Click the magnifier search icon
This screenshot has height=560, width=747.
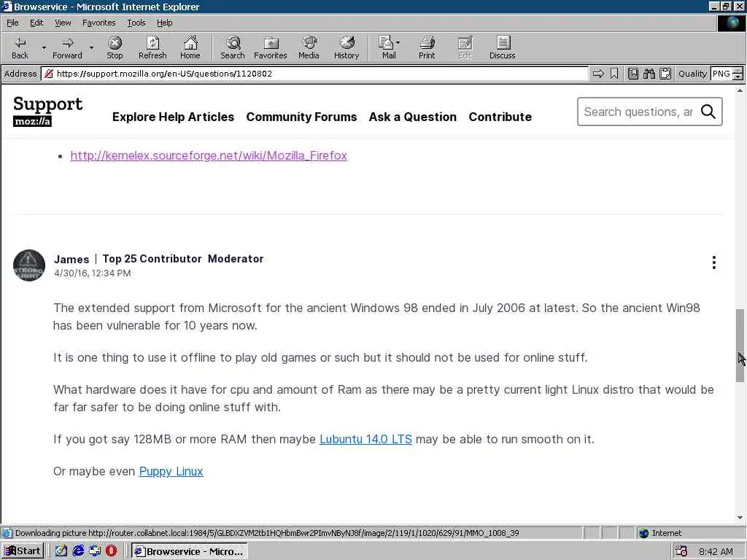point(708,112)
